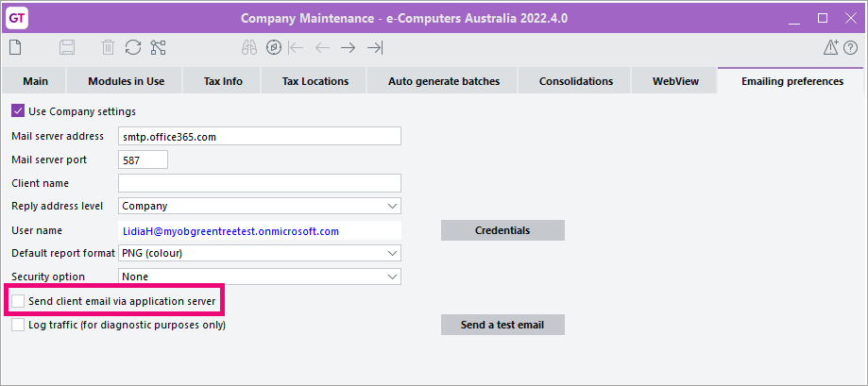
Task: Click into the Client name field
Action: (x=259, y=183)
